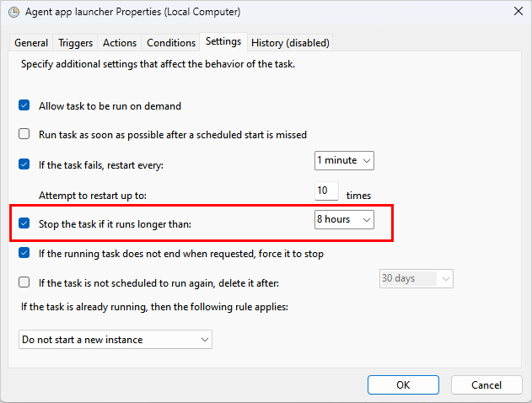
Task: Expand the 8 hours duration dropdown
Action: point(344,219)
